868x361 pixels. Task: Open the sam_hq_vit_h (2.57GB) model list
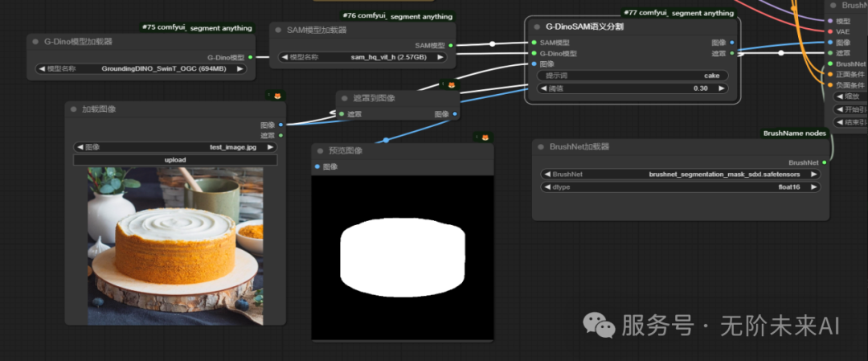[362, 57]
